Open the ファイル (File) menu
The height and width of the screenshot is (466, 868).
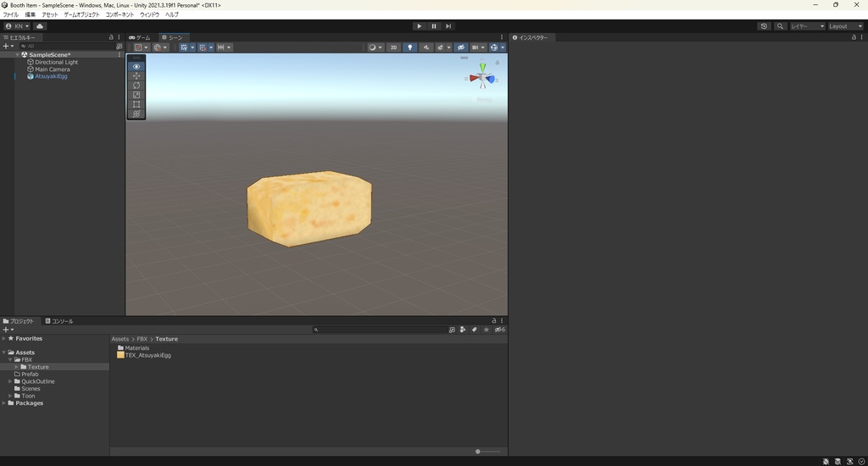tap(10, 15)
